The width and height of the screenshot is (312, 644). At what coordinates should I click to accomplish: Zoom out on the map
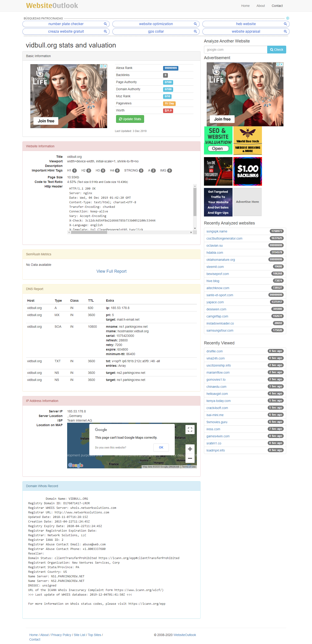(190, 458)
